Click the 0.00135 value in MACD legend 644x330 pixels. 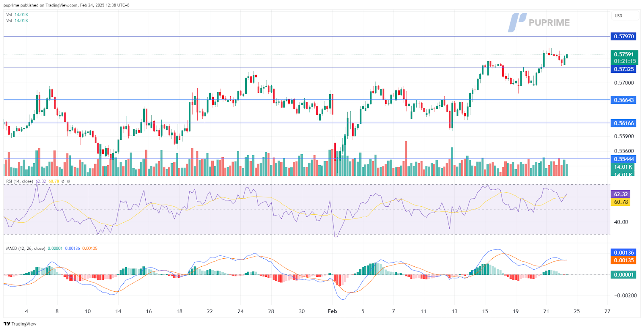(90, 248)
